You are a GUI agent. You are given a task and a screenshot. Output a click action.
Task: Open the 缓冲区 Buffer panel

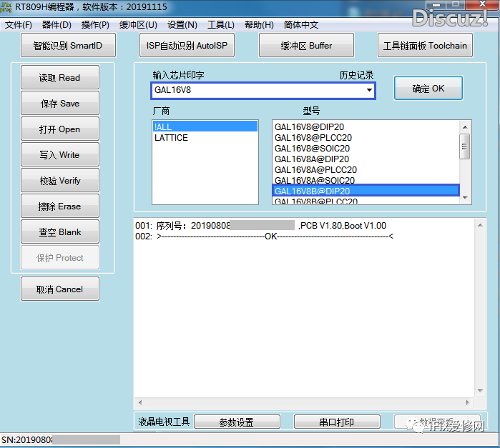[306, 45]
